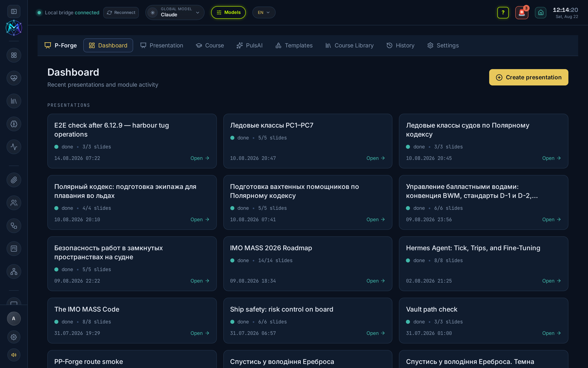Screen dimensions: 588x368
Task: Toggle the sidebar panel collapse icon
Action: tap(14, 11)
